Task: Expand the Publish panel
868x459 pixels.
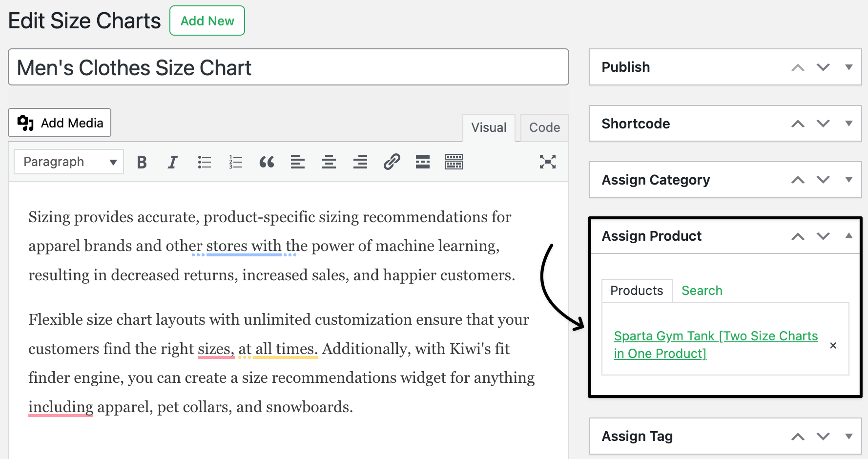Action: [x=849, y=67]
